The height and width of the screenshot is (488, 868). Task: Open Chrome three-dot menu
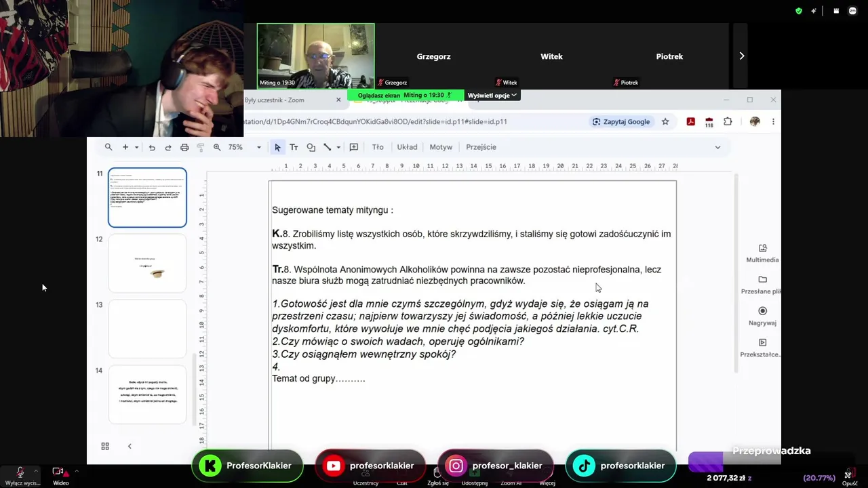pos(773,121)
